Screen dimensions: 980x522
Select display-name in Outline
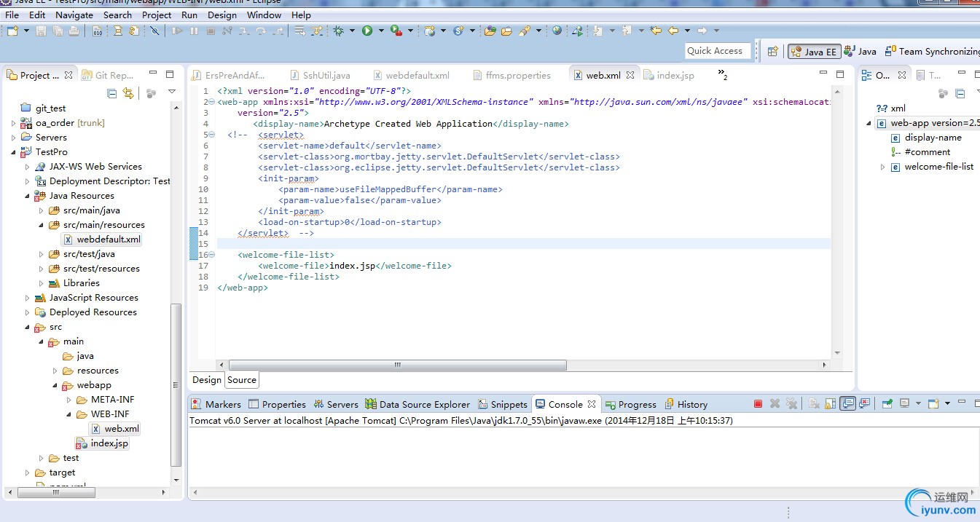pos(926,138)
